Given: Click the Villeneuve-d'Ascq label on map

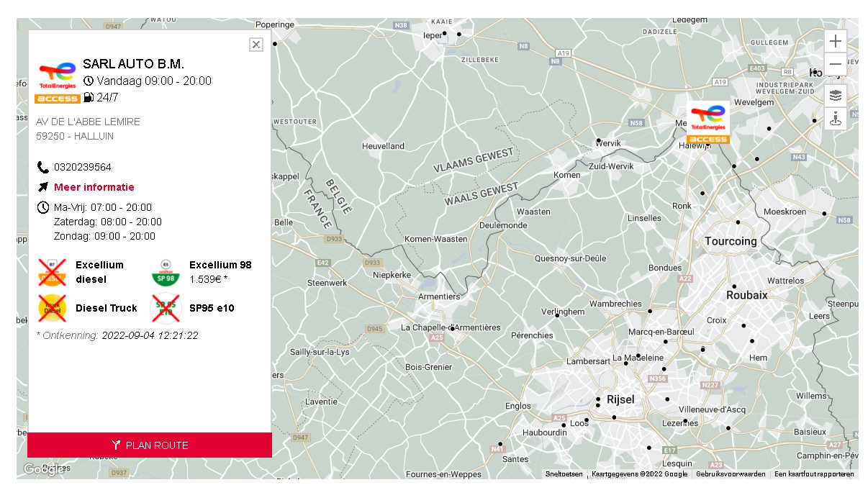Looking at the screenshot, I should 712,409.
